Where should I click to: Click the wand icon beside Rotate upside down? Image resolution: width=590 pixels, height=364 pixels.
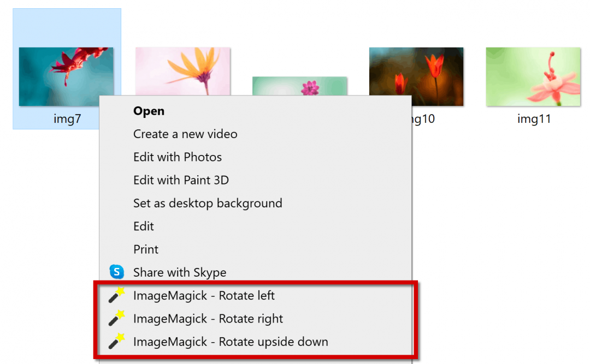pos(120,342)
